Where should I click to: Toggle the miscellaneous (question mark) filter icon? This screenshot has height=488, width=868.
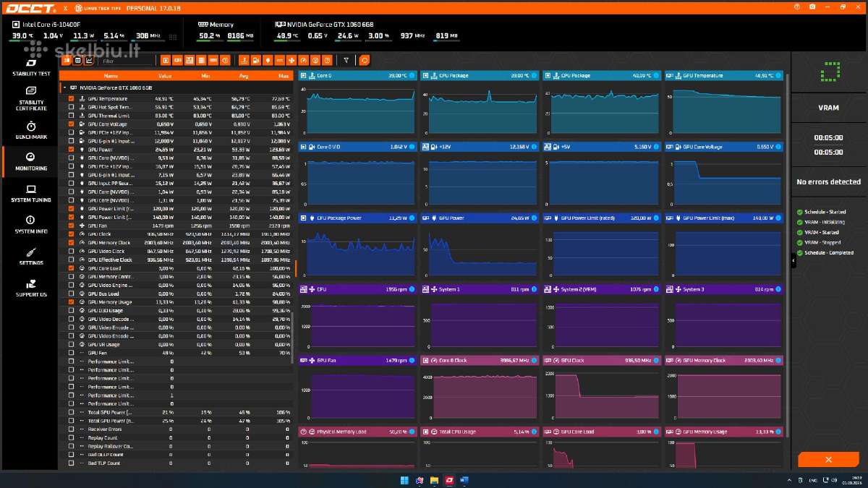327,61
